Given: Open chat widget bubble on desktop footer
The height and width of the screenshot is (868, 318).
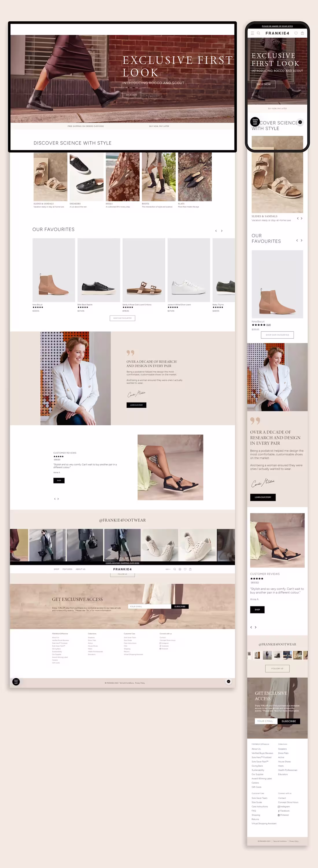Looking at the screenshot, I should (x=229, y=681).
